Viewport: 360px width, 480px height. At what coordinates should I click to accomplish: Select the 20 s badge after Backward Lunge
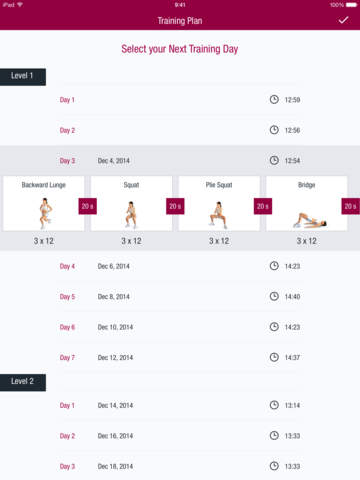[x=88, y=206]
